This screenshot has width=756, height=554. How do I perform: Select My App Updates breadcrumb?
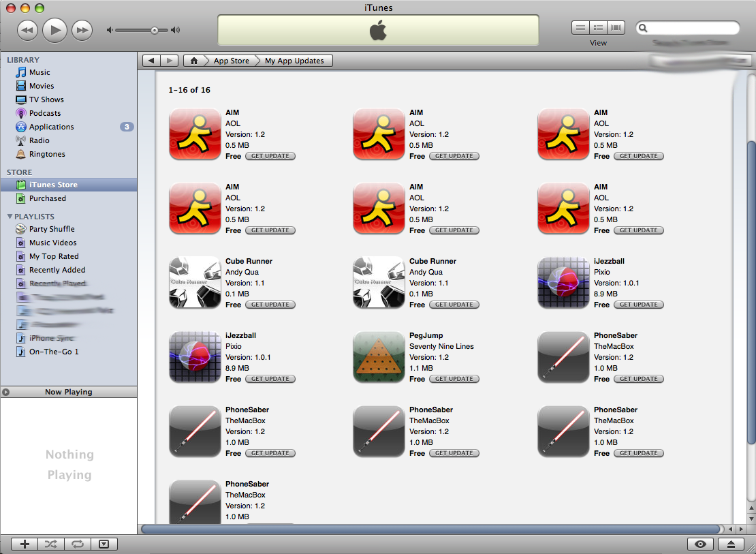coord(294,61)
